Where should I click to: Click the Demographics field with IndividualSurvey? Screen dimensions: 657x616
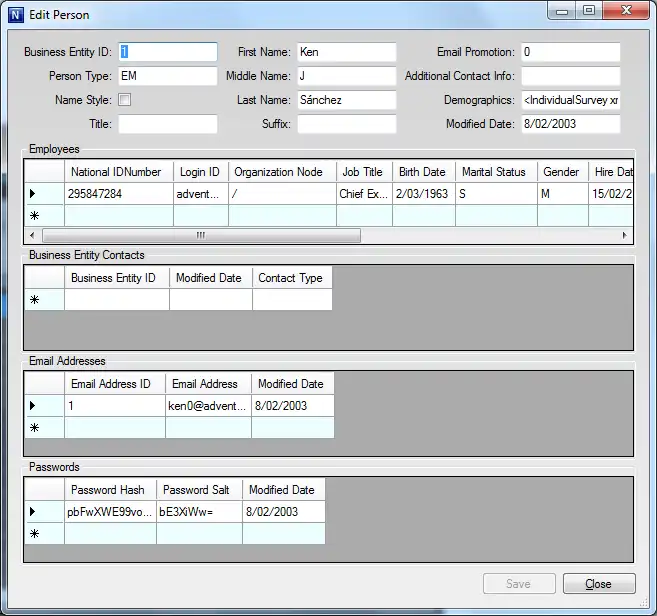click(571, 100)
